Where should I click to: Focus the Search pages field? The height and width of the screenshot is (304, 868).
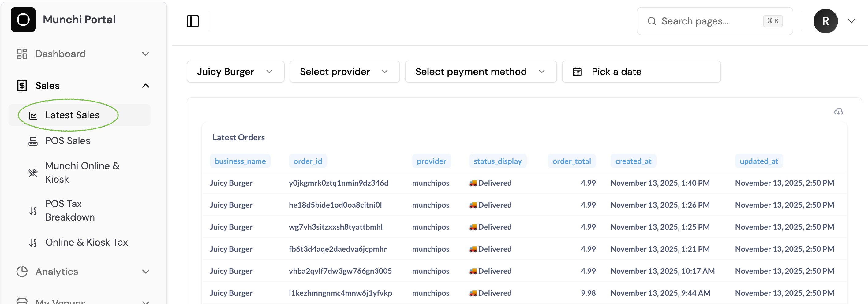(715, 21)
